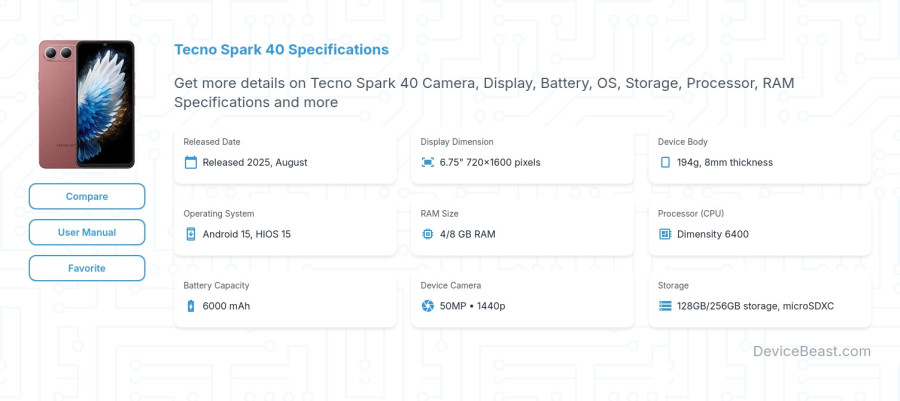Screen dimensions: 900x401
Task: Click the 'Get more details on Tecno Spark 40' description
Action: (484, 92)
